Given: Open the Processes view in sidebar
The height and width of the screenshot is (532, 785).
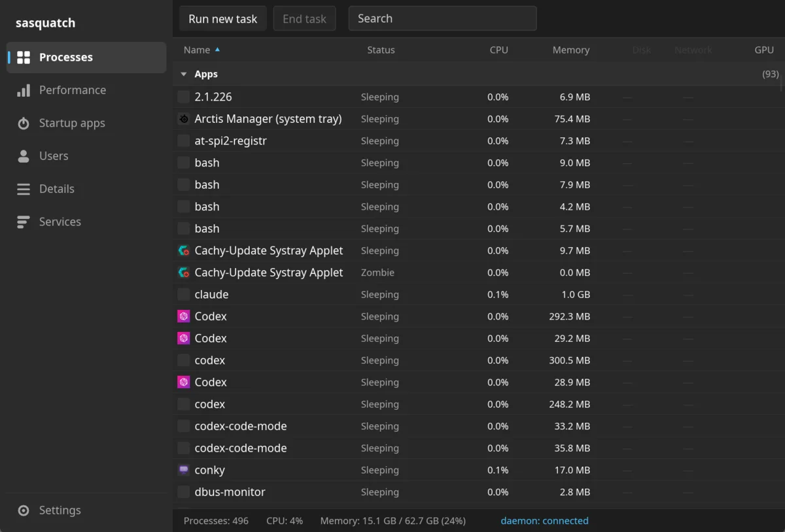Looking at the screenshot, I should [86, 58].
